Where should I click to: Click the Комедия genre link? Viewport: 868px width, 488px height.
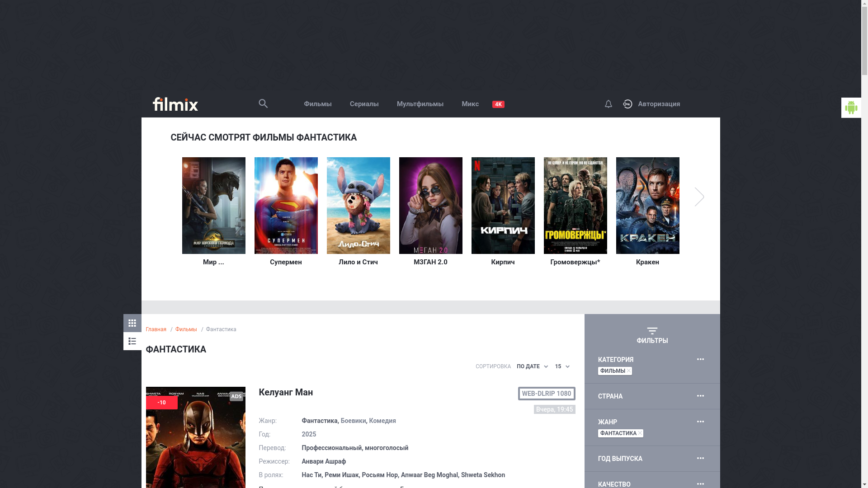(382, 421)
